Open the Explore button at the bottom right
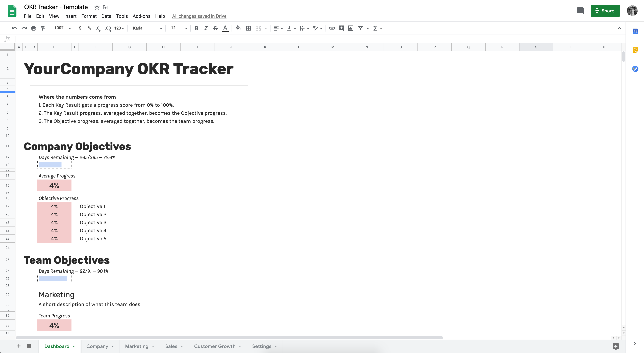 pos(615,346)
